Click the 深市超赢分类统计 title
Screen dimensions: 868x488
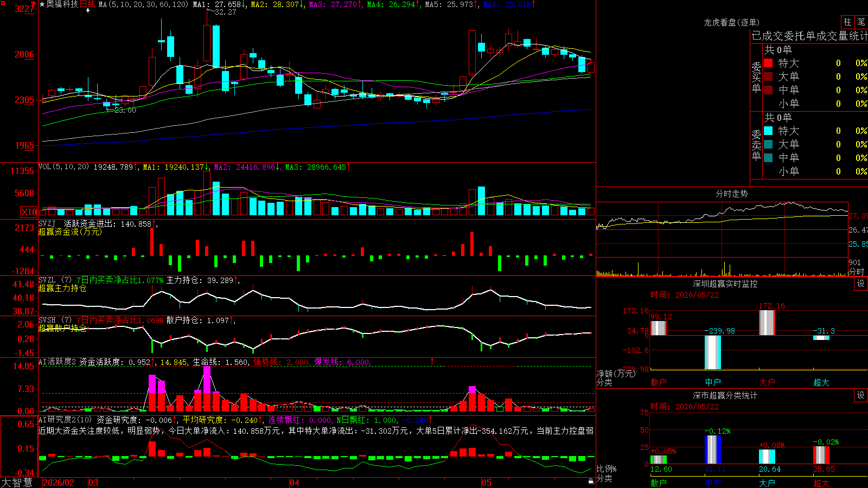point(725,395)
